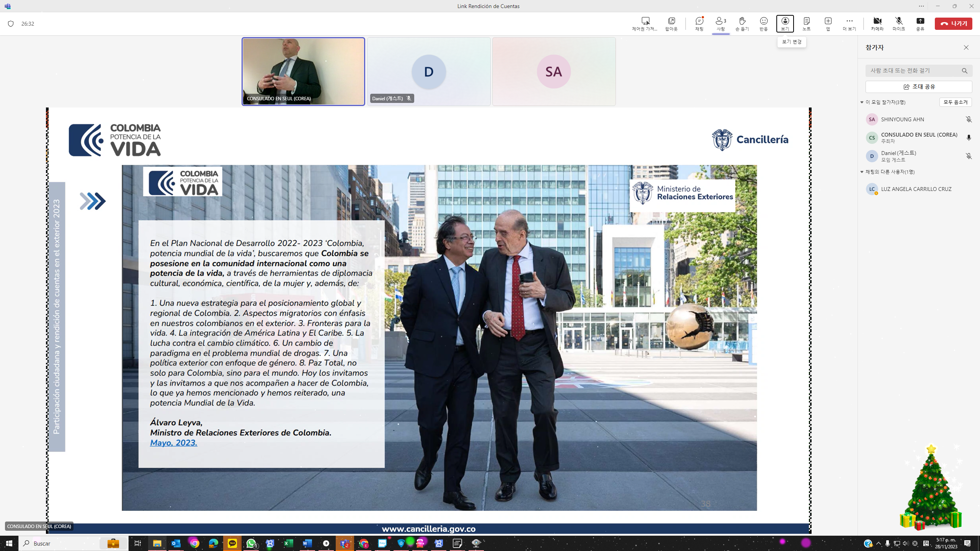Click the Mayo, 2023 link on slide
Image resolution: width=980 pixels, height=551 pixels.
coord(173,443)
